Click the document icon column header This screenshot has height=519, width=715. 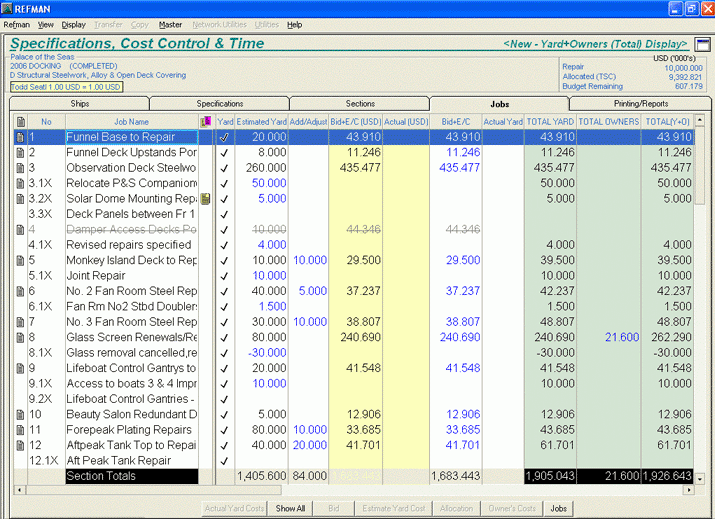tap(19, 121)
